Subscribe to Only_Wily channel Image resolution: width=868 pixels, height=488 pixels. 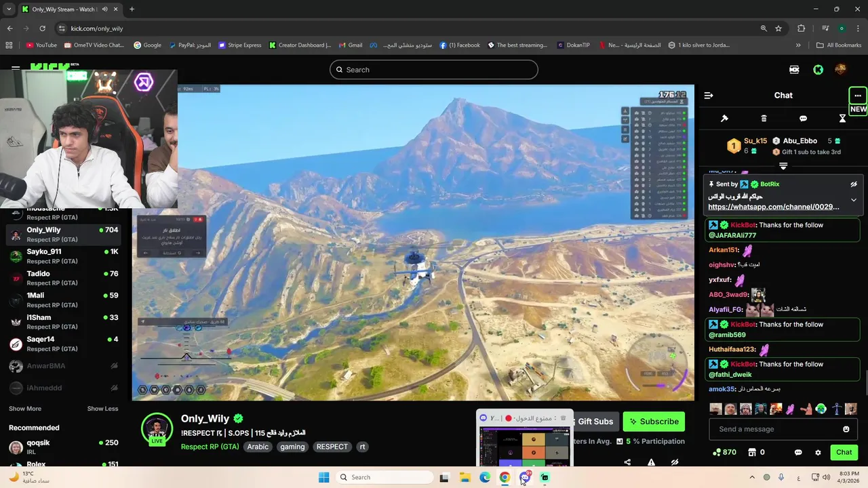tap(654, 422)
